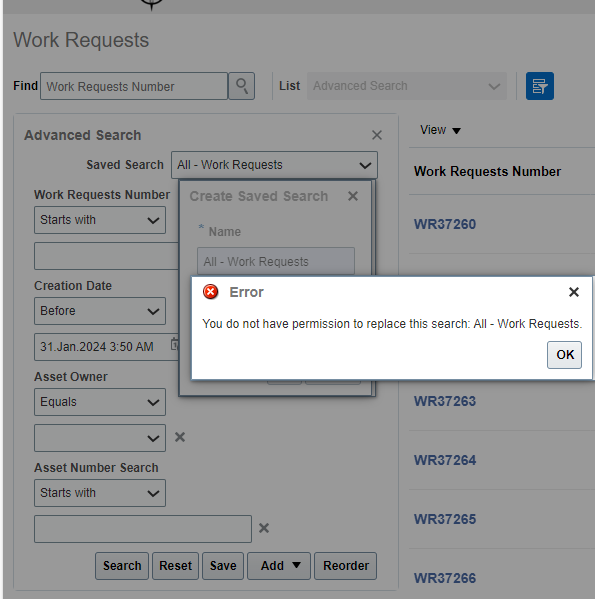
Task: Click the Reorder button
Action: (346, 566)
